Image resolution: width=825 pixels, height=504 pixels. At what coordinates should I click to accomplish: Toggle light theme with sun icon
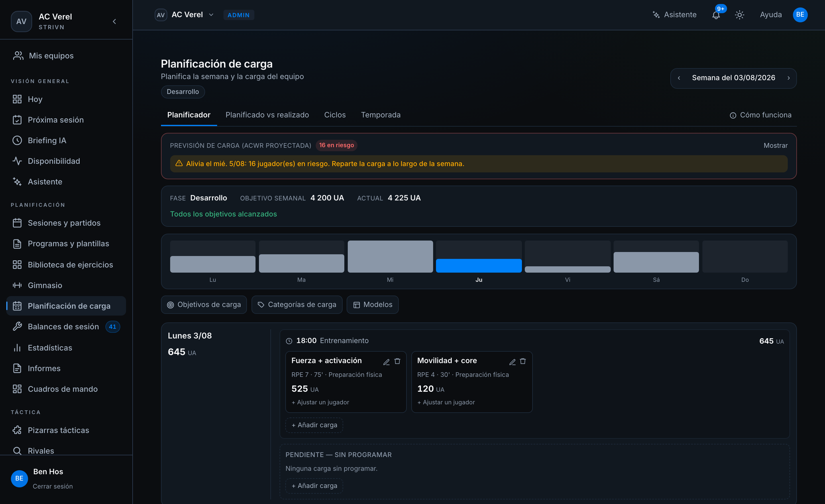click(x=739, y=15)
